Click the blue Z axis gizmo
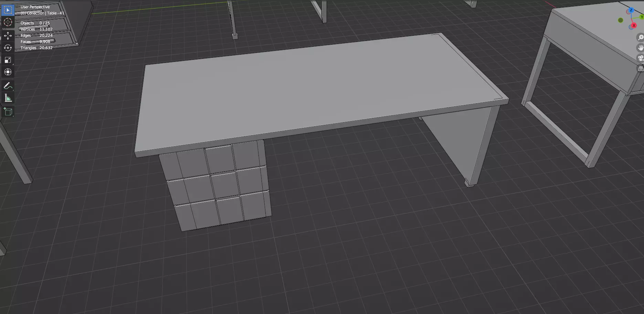The image size is (644, 314). coord(631,10)
